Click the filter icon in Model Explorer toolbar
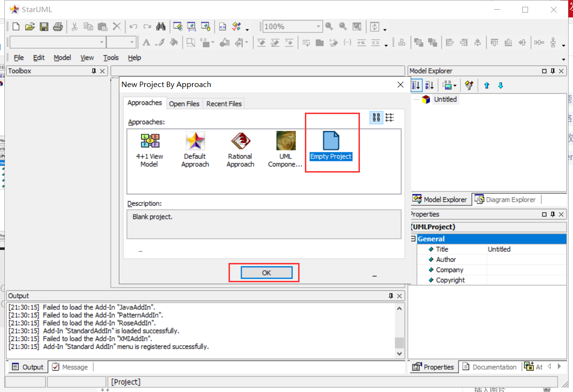The image size is (573, 392). [469, 86]
